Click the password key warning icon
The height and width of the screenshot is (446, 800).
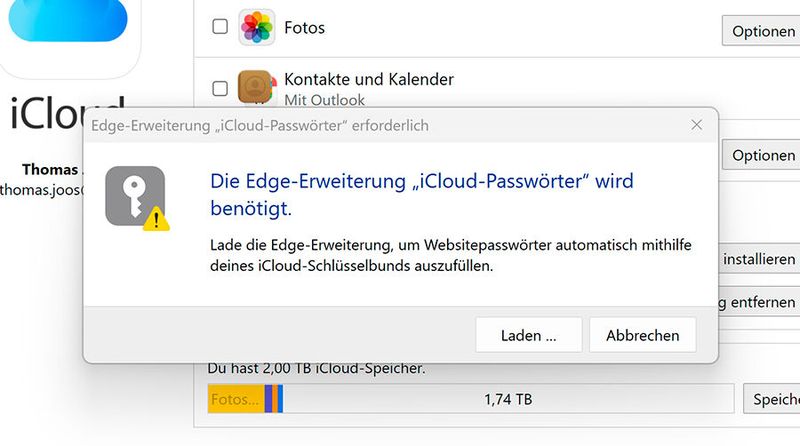pyautogui.click(x=136, y=197)
